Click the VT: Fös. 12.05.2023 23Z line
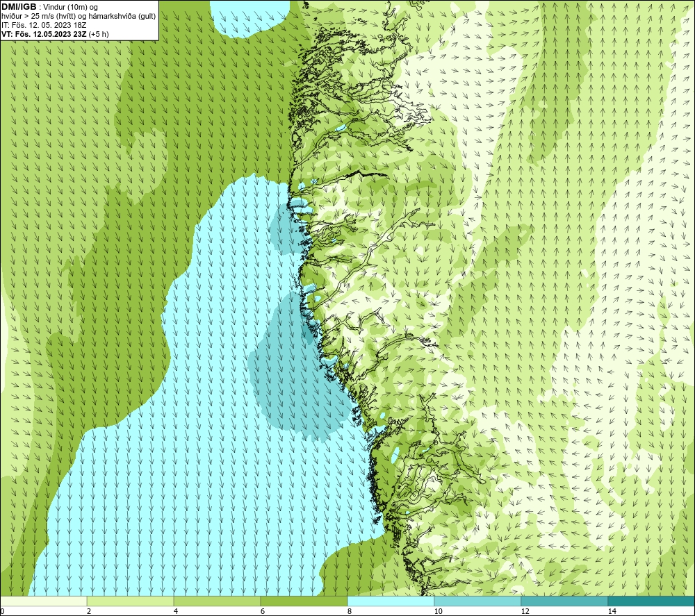This screenshot has height=616, width=695. tap(54, 34)
